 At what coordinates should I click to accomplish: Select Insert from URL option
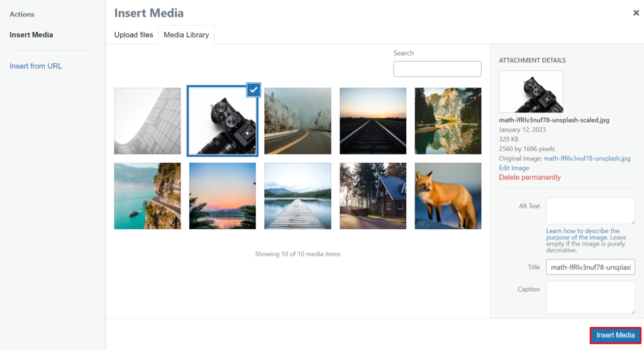pos(36,66)
